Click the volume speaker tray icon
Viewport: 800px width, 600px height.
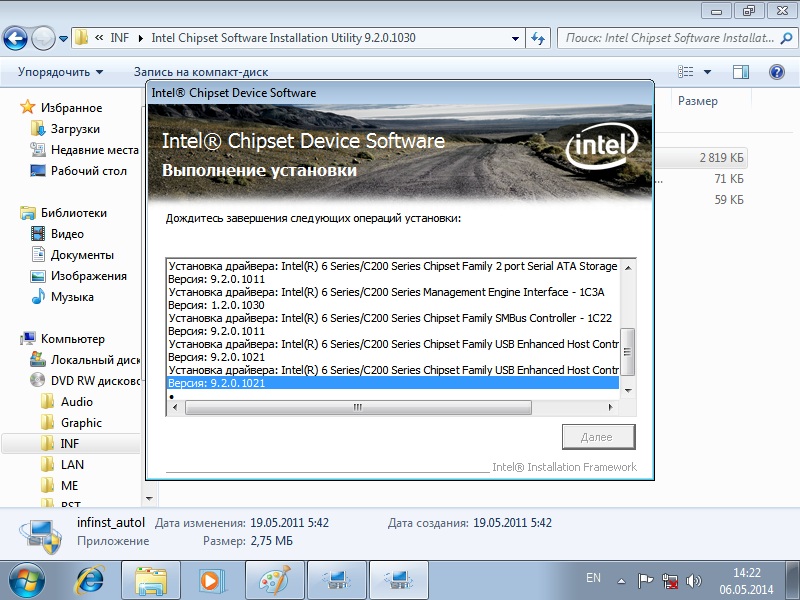pos(693,581)
